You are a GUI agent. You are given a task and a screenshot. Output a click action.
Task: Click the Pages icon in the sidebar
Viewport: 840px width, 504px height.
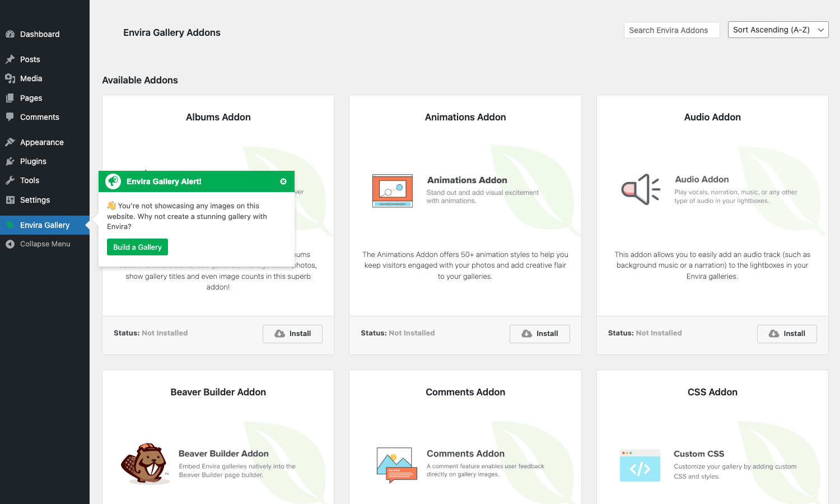[10, 98]
